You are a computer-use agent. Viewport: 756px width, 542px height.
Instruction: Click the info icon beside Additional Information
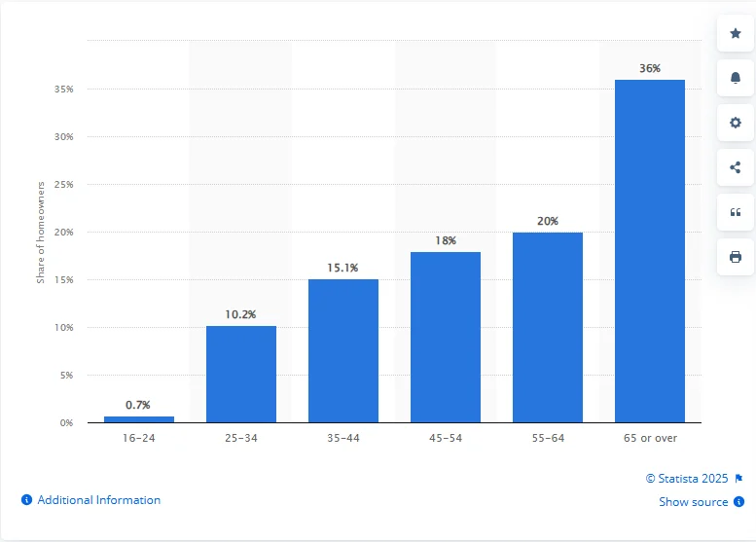click(26, 500)
